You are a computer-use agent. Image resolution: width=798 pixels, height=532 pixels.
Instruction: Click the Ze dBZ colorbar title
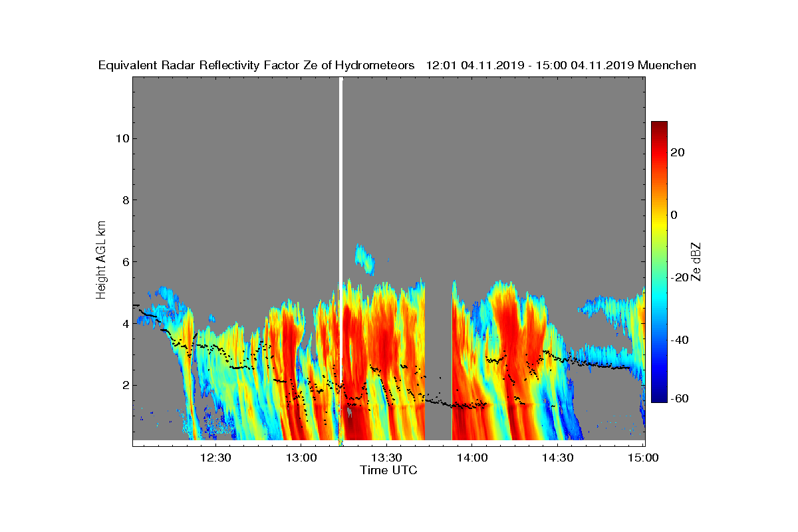(697, 261)
